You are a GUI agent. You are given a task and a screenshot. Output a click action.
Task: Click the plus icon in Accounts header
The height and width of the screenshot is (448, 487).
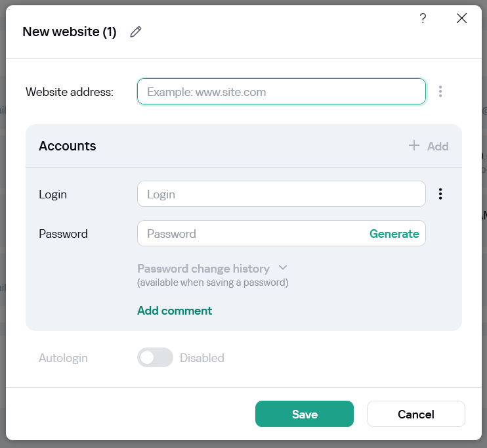[414, 146]
